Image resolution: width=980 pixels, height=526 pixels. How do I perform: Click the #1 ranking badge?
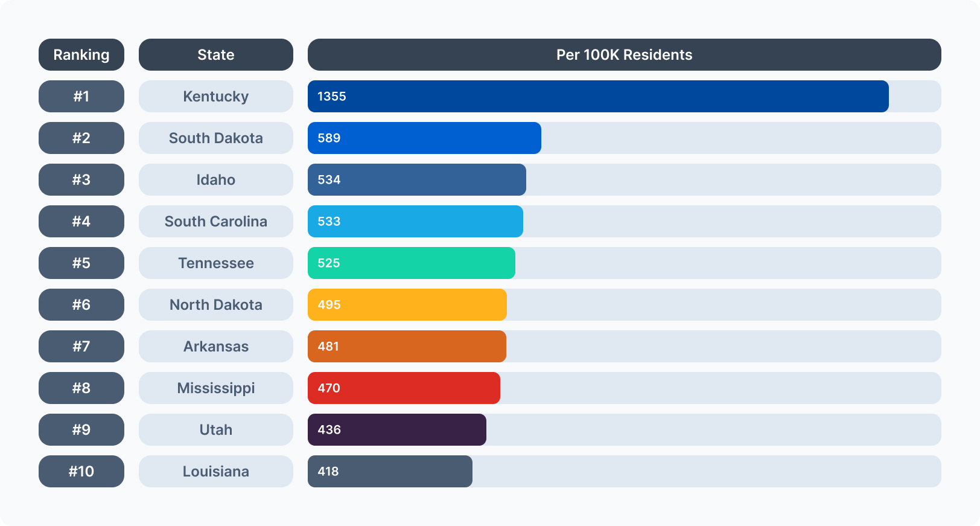[x=81, y=97]
